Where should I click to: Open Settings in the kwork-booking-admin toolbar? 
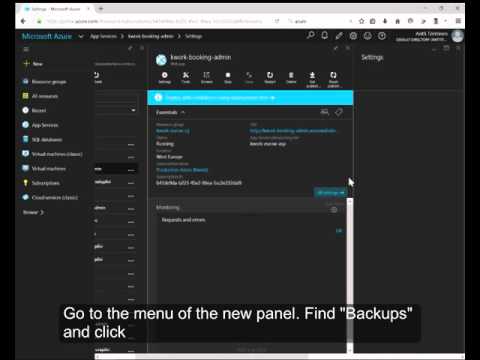pyautogui.click(x=164, y=77)
